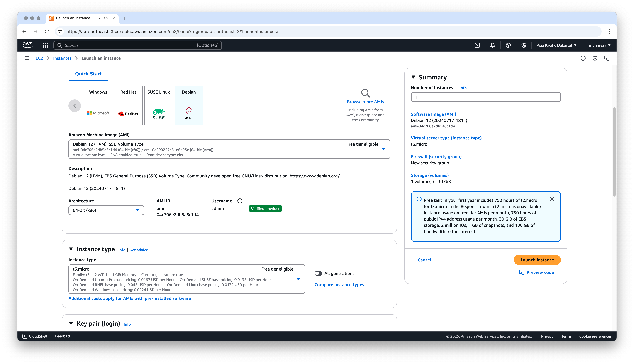Collapse the Summary panel
Image resolution: width=634 pixels, height=364 pixels.
click(x=413, y=77)
